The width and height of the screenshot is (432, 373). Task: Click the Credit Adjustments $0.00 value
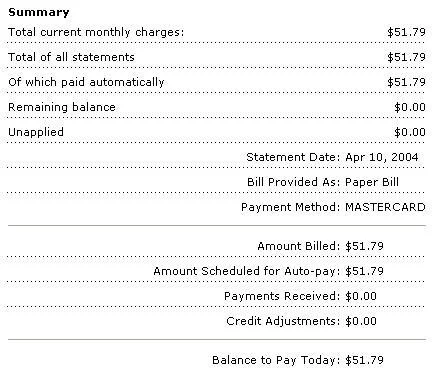[361, 321]
